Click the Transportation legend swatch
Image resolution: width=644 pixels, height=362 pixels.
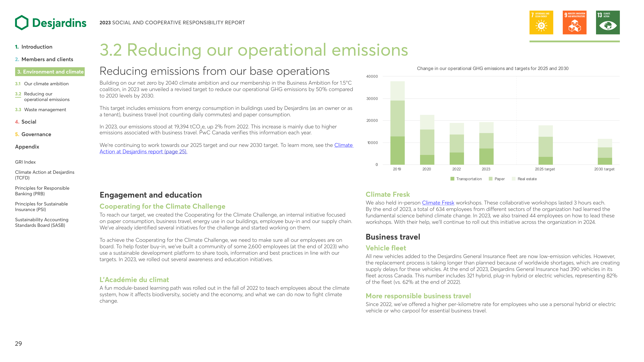(452, 179)
